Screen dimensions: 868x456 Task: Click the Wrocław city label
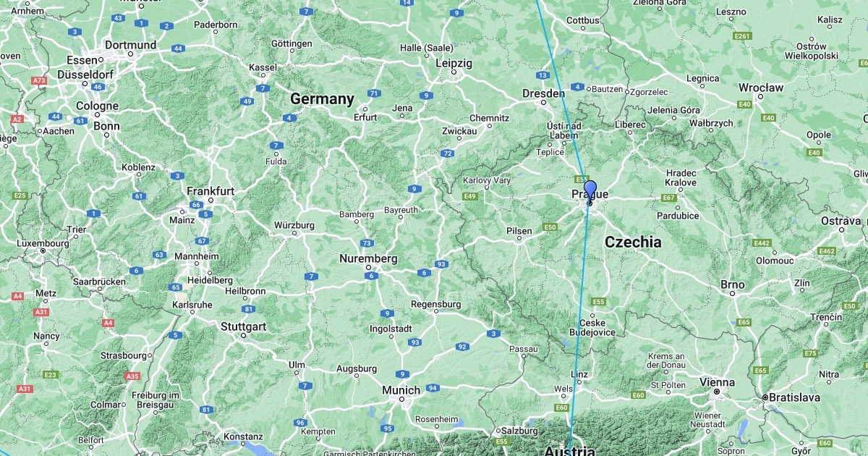coord(761,88)
